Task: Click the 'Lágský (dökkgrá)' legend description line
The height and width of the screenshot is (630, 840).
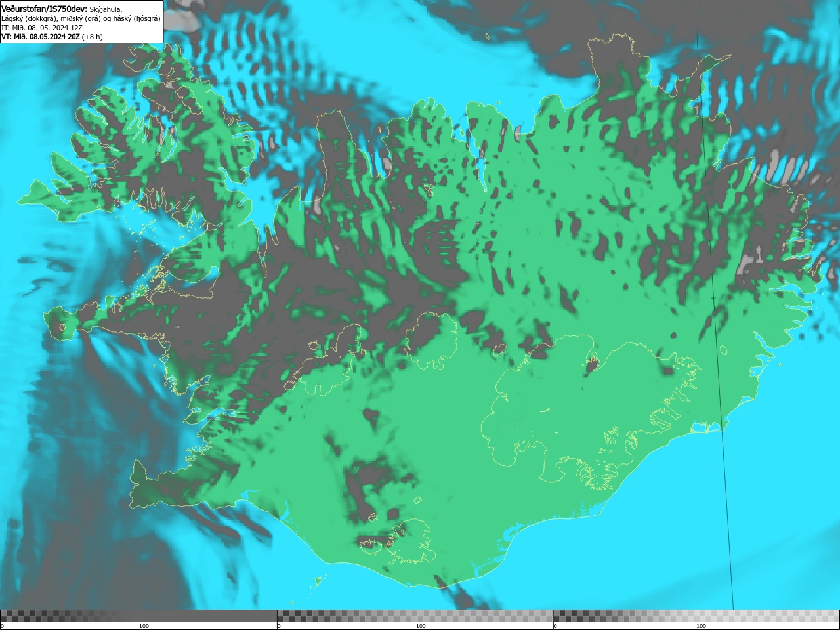Action: coord(81,18)
